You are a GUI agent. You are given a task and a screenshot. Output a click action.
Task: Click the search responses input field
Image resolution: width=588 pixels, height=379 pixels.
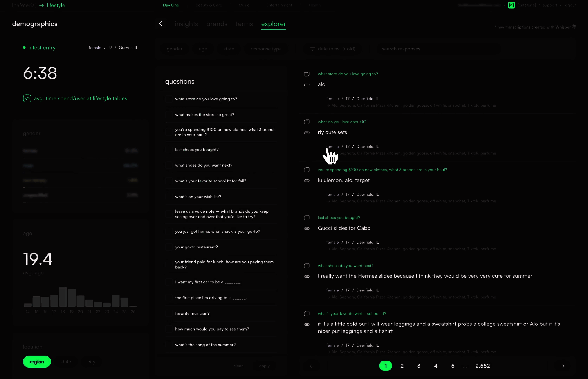[x=438, y=49]
